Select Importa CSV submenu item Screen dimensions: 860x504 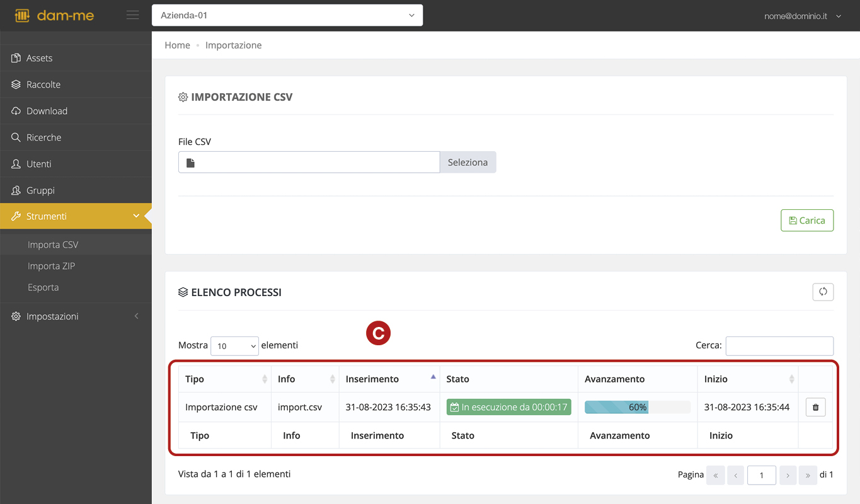tap(53, 244)
